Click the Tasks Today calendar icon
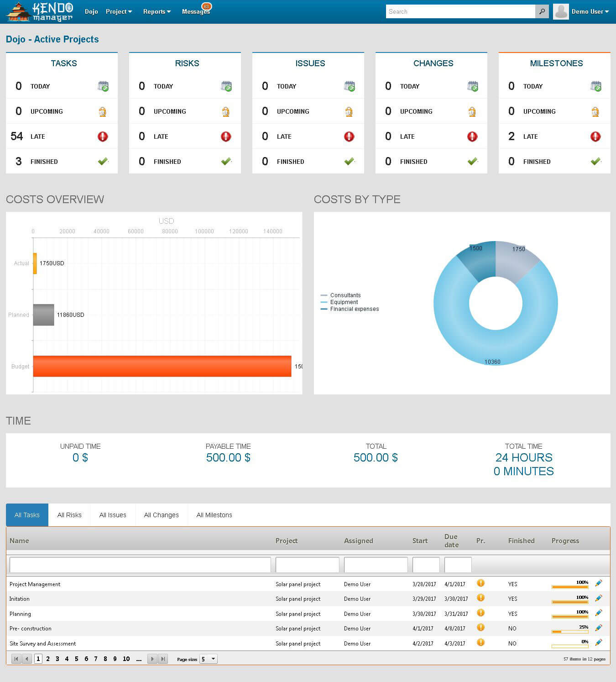This screenshot has height=682, width=616. coord(103,86)
